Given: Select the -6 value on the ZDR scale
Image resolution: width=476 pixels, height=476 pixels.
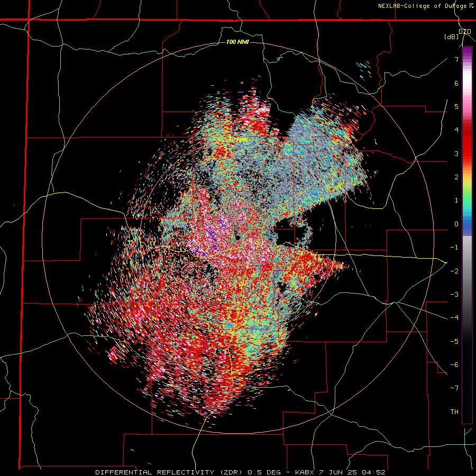Looking at the screenshot, I should pyautogui.click(x=454, y=364).
